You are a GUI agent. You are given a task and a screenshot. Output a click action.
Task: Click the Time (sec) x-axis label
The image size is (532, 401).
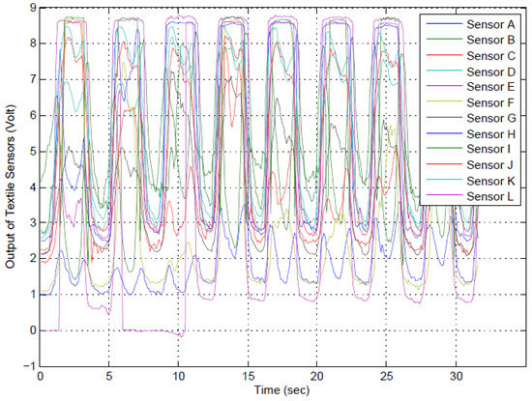point(281,390)
